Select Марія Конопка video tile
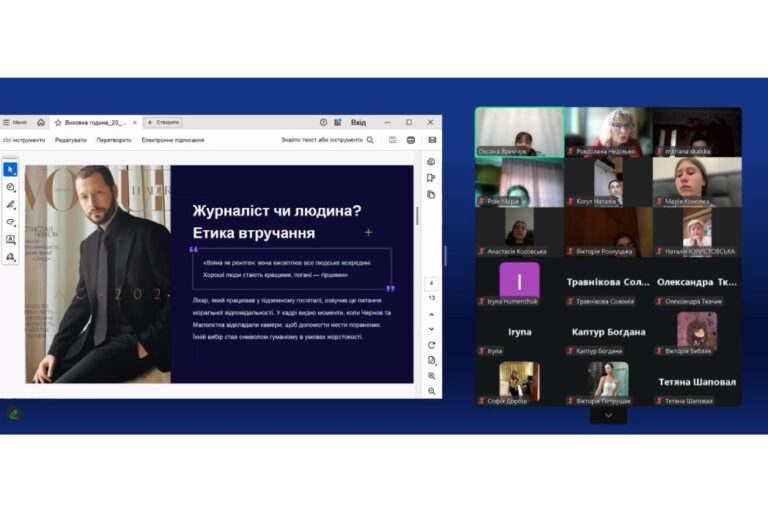The width and height of the screenshot is (768, 513). 697,182
